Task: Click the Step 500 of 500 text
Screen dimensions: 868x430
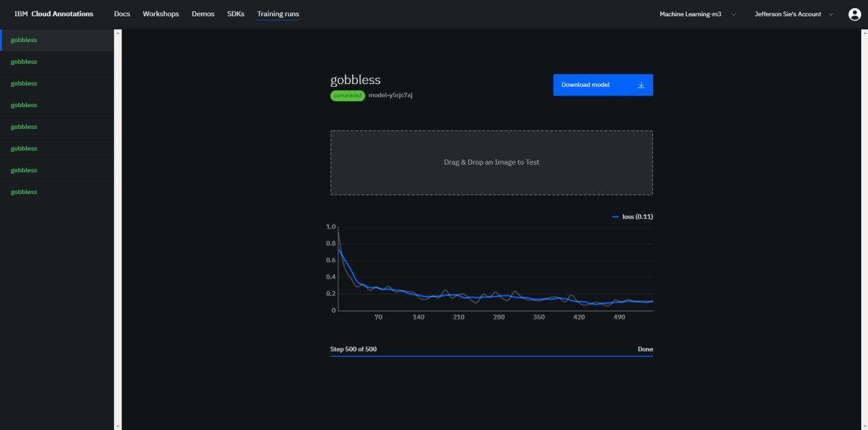Action: pos(353,349)
